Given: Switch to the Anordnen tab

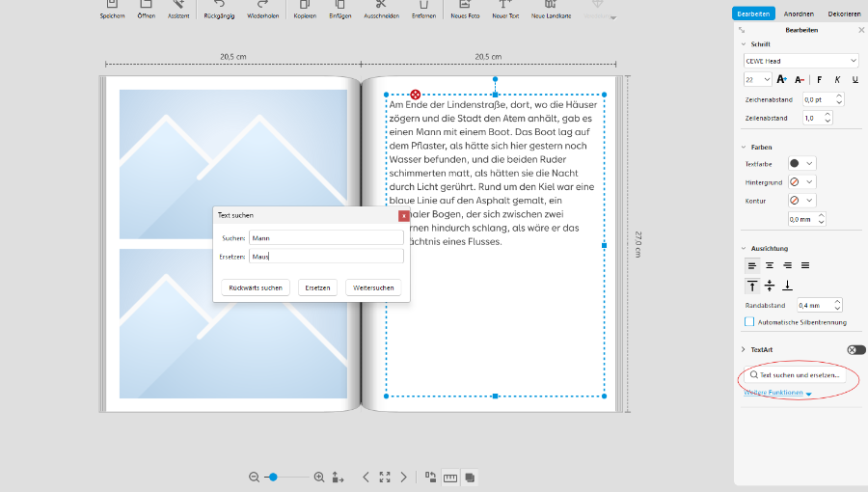Looking at the screenshot, I should (x=797, y=14).
